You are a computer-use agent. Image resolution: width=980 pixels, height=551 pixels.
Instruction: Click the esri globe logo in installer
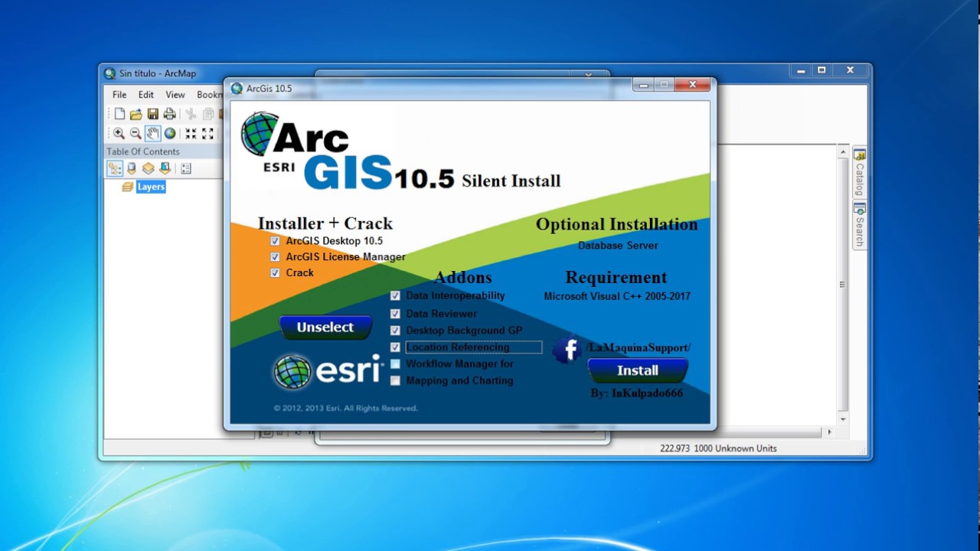pyautogui.click(x=292, y=372)
